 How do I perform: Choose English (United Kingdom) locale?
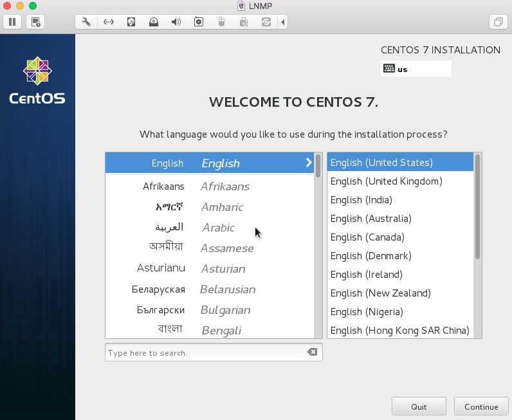click(400, 181)
